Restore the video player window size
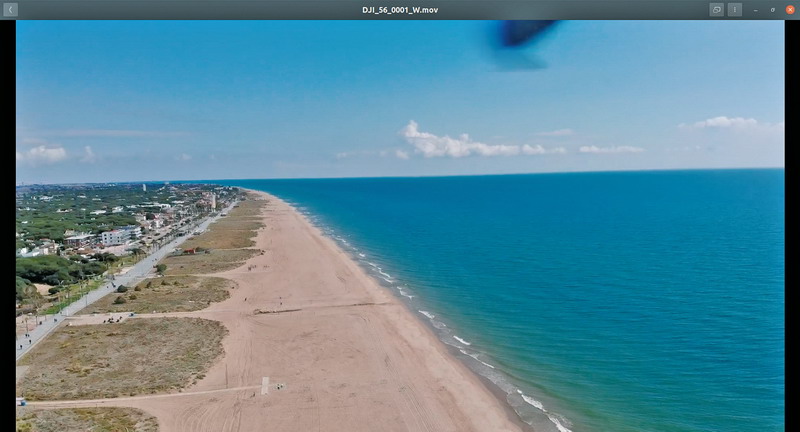This screenshot has width=800, height=432. [772, 10]
